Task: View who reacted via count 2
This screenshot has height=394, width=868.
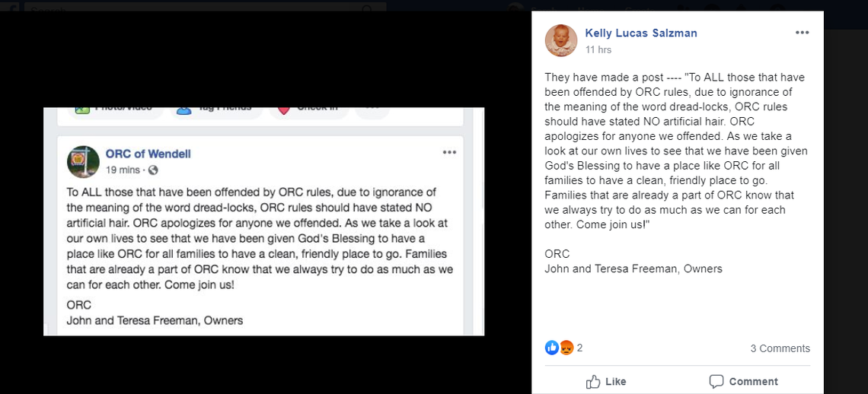Action: tap(579, 348)
